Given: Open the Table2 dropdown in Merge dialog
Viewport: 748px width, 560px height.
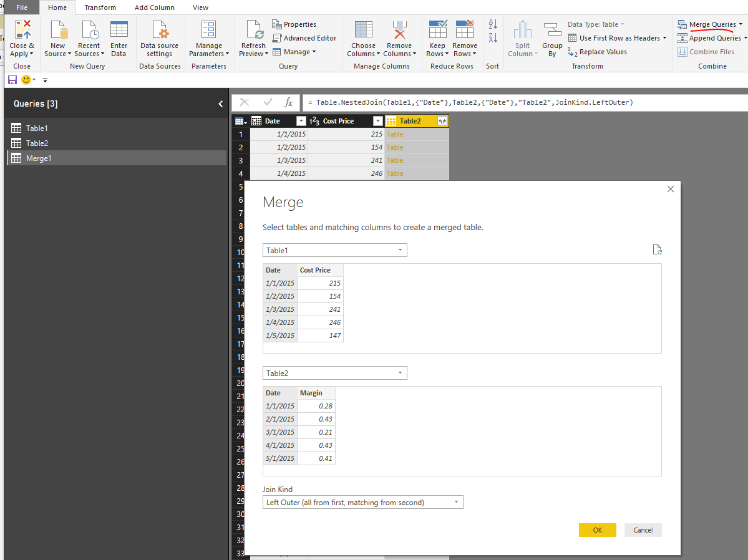Looking at the screenshot, I should pos(334,373).
